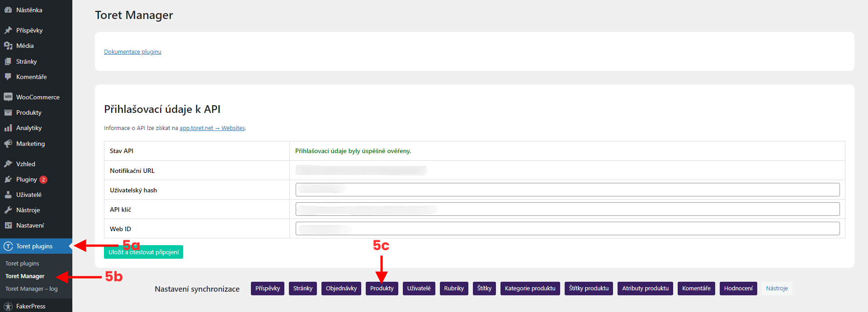Open Produkty synchronization tab
The width and height of the screenshot is (868, 312).
click(x=382, y=289)
